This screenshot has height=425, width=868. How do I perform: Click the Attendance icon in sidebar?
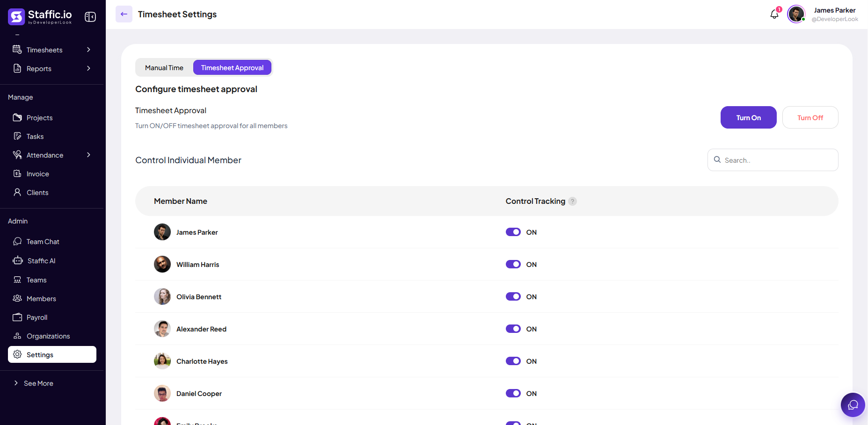point(17,155)
